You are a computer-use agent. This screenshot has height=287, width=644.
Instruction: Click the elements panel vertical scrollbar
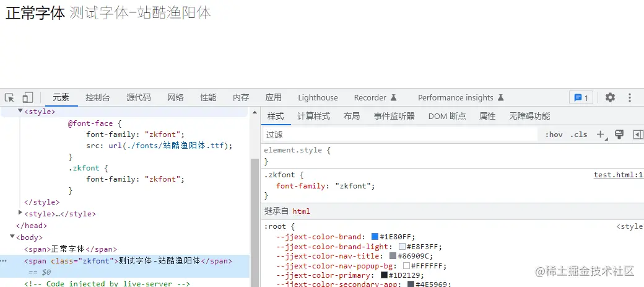255,222
